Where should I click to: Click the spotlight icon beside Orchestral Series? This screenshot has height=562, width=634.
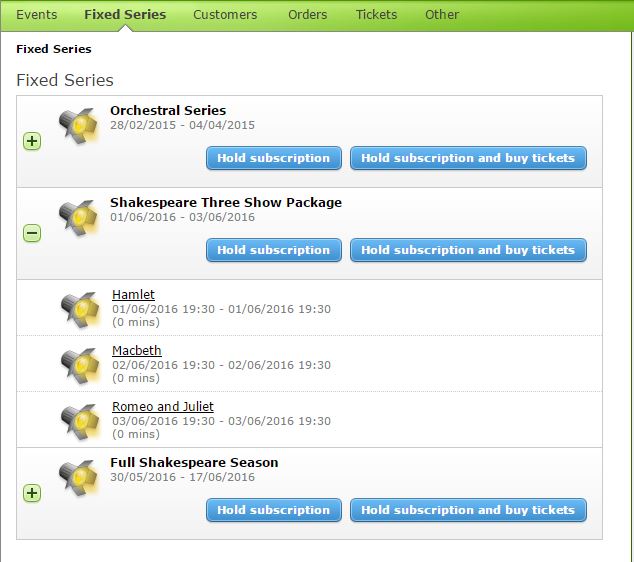[78, 125]
